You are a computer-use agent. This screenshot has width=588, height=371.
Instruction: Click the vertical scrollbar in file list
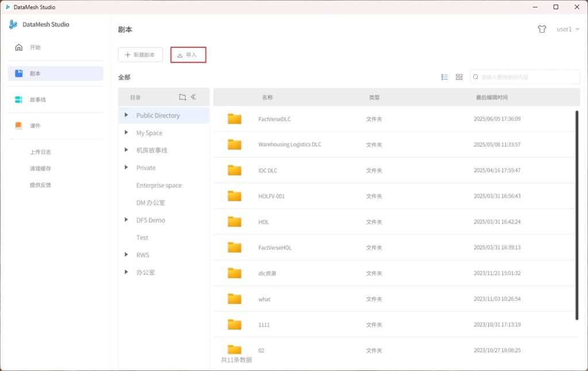[x=577, y=215]
